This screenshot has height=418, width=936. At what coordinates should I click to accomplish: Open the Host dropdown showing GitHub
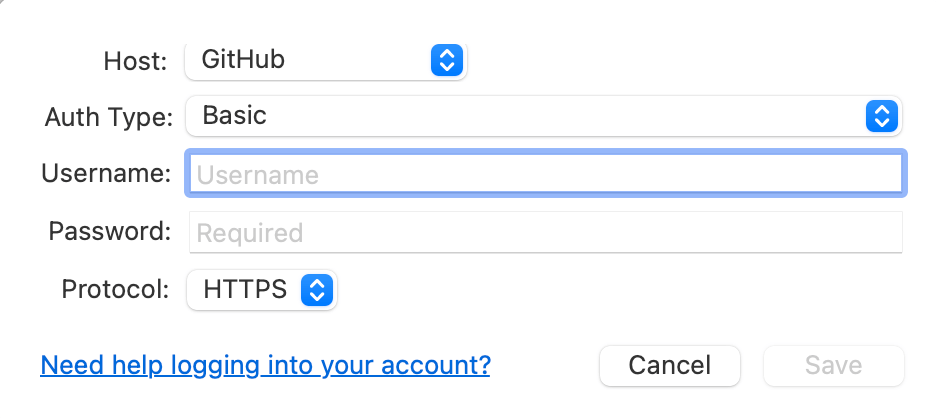[325, 60]
